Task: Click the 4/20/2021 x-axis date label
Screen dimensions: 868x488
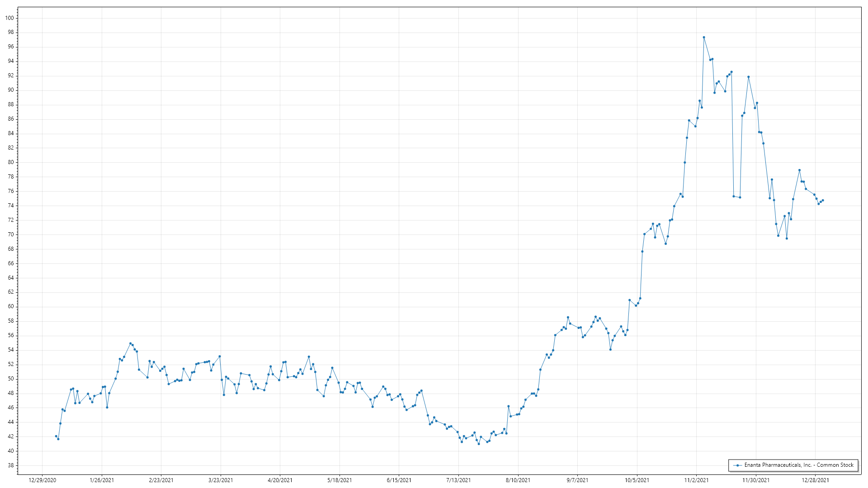Action: [x=280, y=480]
